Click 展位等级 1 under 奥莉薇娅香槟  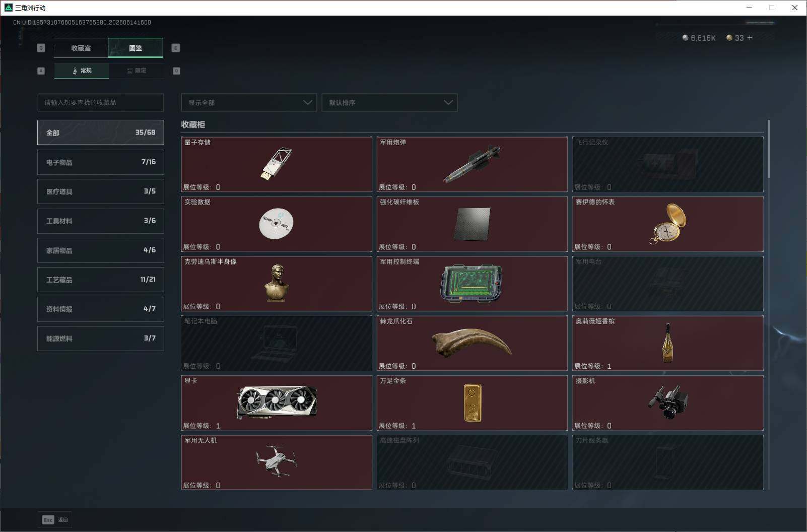tap(593, 366)
